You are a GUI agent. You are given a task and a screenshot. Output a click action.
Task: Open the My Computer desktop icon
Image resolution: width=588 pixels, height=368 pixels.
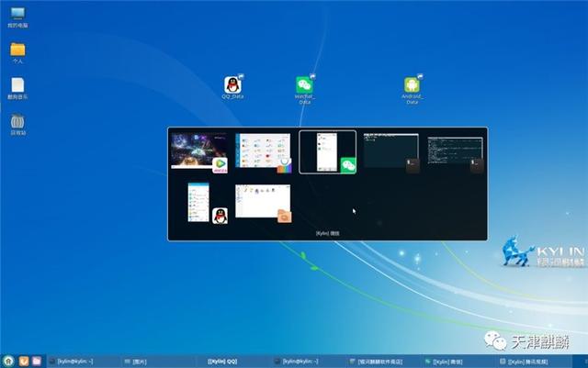tap(17, 16)
